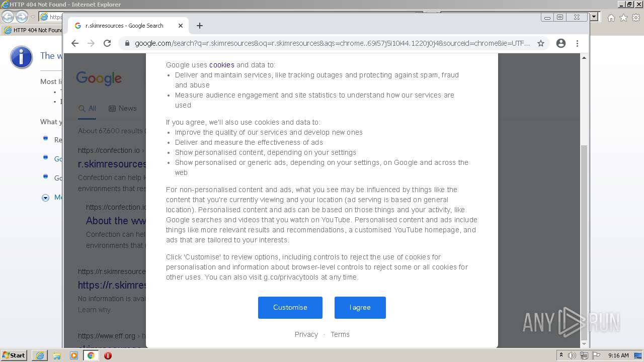
Task: Open Internet Explorer tools gear
Action: [636, 18]
